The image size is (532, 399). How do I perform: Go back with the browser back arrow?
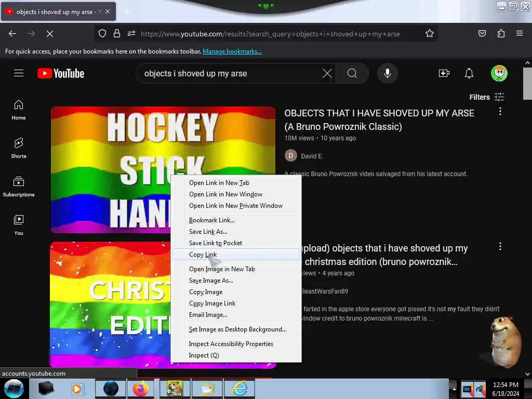point(12,34)
